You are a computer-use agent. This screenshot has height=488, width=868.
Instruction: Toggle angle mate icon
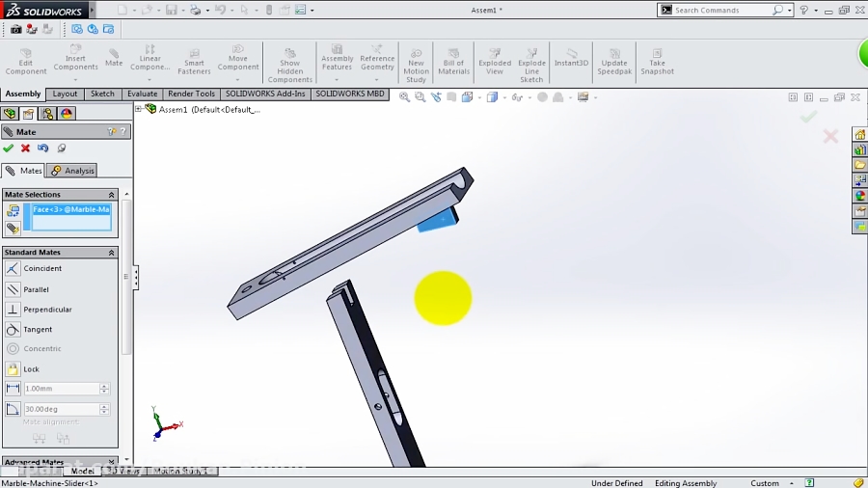pyautogui.click(x=13, y=410)
